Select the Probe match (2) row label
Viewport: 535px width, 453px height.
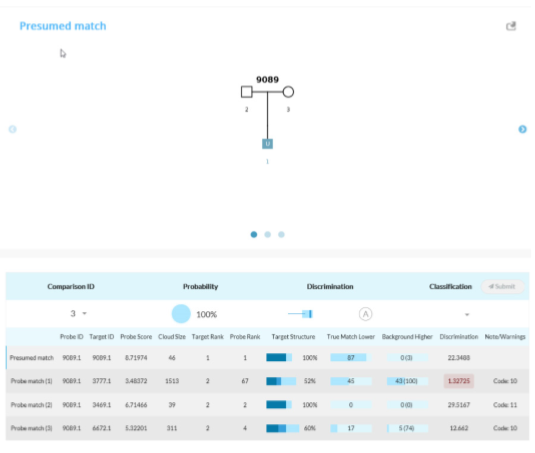31,405
